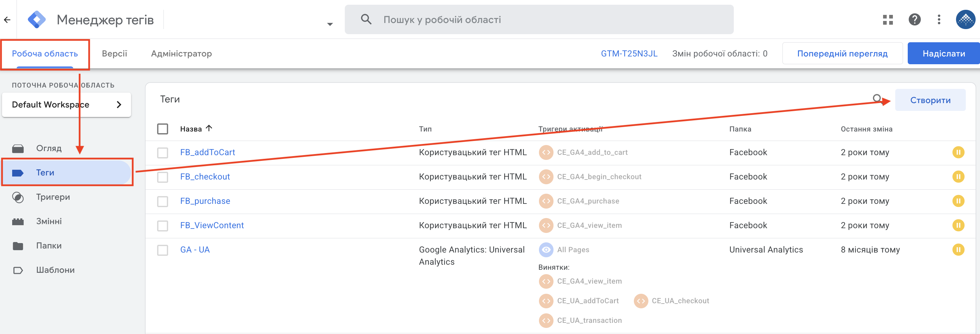980x334 pixels.
Task: Open Огляд in the sidebar
Action: coord(49,148)
